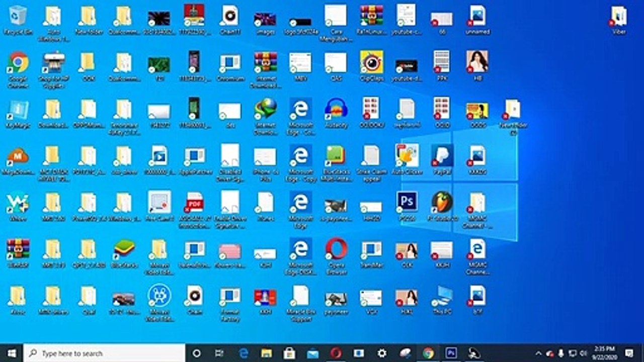Select the Internet Download Manager globe icon
Image resolution: width=644 pixels, height=362 pixels.
[265, 117]
